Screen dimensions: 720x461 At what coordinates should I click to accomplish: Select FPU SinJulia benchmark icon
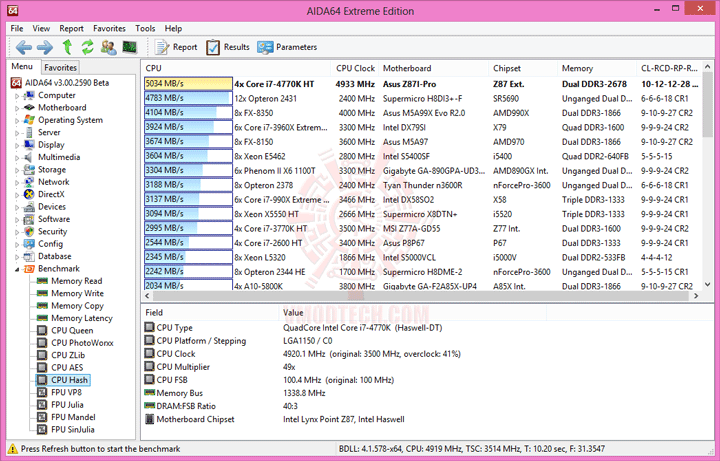click(x=42, y=429)
